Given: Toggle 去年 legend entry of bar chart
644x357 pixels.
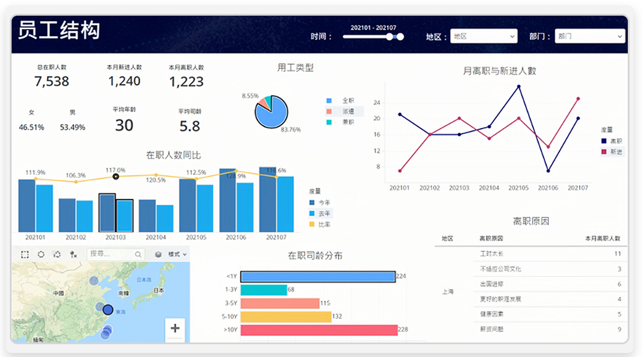Looking at the screenshot, I should click(319, 213).
